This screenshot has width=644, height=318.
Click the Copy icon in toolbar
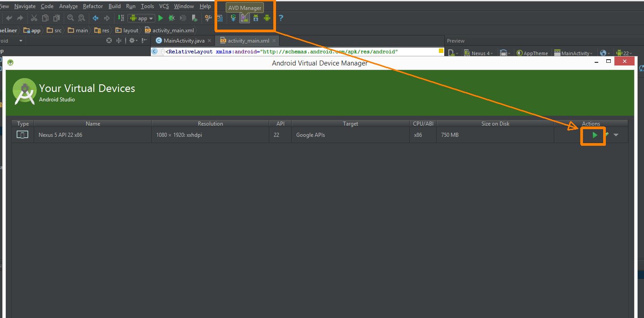coord(45,18)
